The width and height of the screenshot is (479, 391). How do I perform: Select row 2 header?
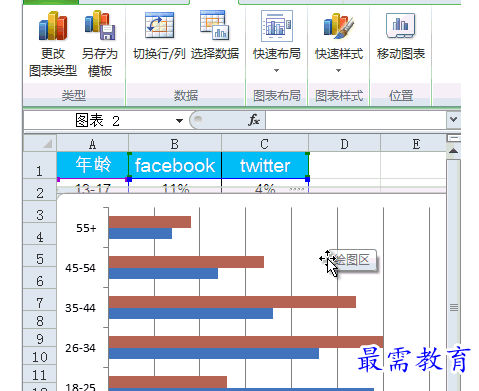point(40,190)
